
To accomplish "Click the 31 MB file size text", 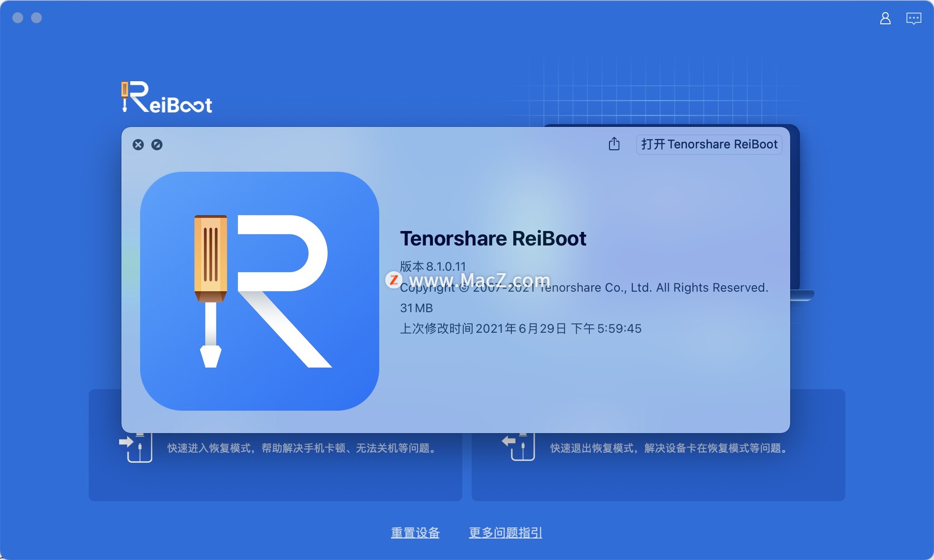I will tap(416, 308).
